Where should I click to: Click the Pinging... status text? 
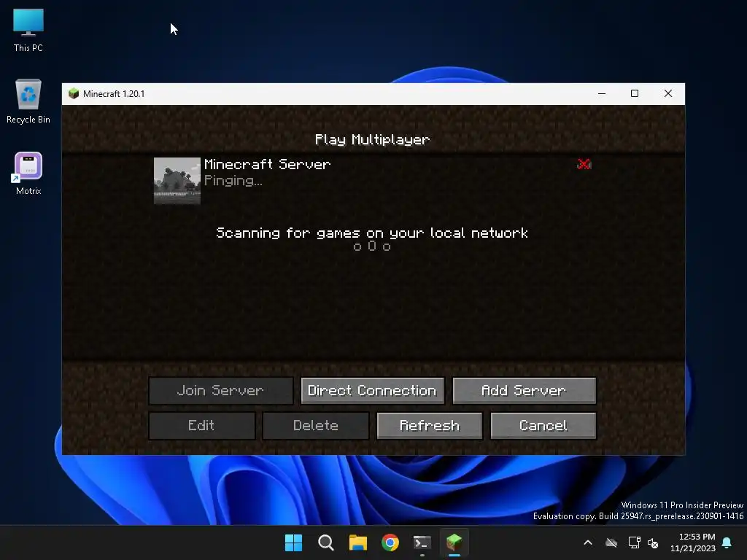click(x=233, y=181)
